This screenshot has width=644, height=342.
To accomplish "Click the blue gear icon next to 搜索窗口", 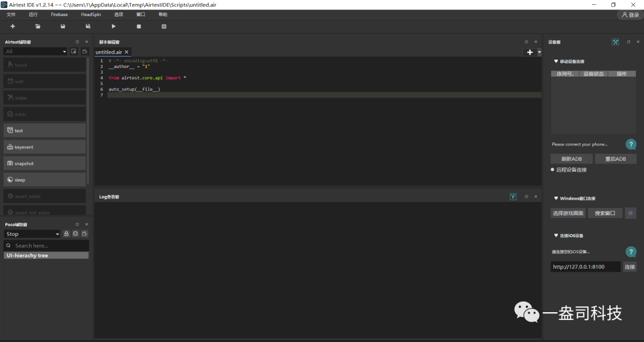I will click(x=630, y=213).
